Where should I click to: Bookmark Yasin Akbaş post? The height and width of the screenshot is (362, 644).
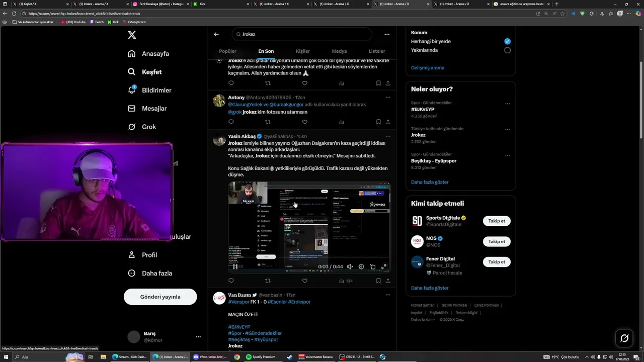[x=378, y=281]
